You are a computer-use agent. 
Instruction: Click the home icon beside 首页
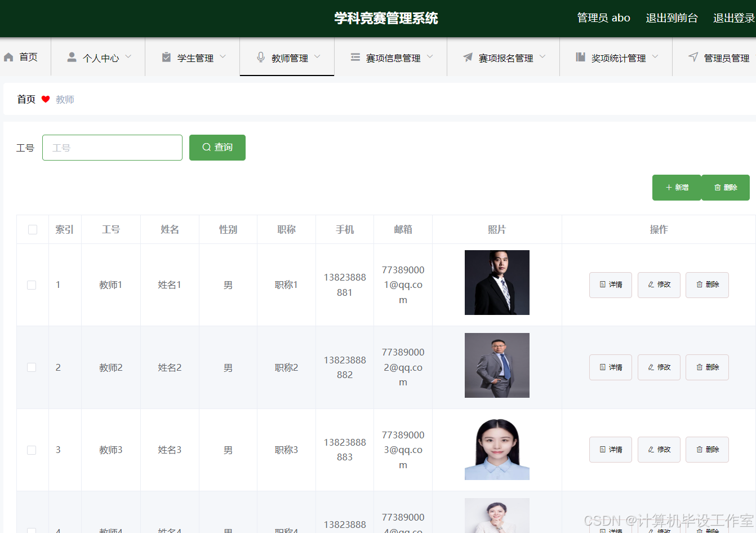tap(8, 57)
